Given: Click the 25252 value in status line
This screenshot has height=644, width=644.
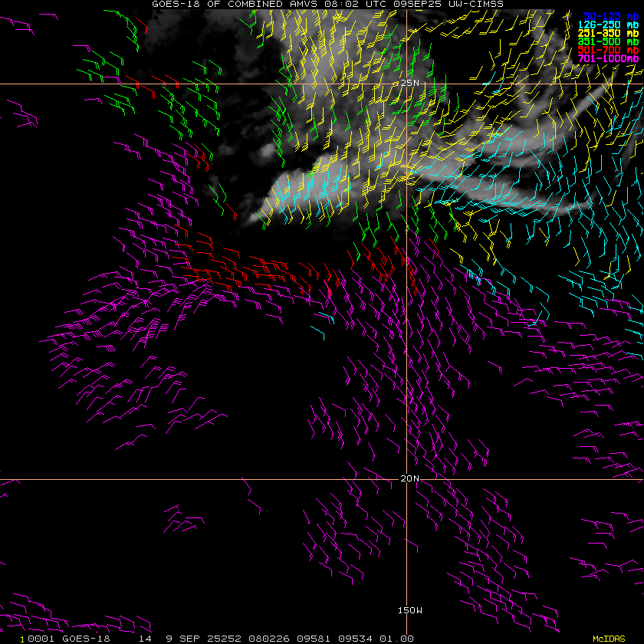Looking at the screenshot, I should pyautogui.click(x=207, y=638).
